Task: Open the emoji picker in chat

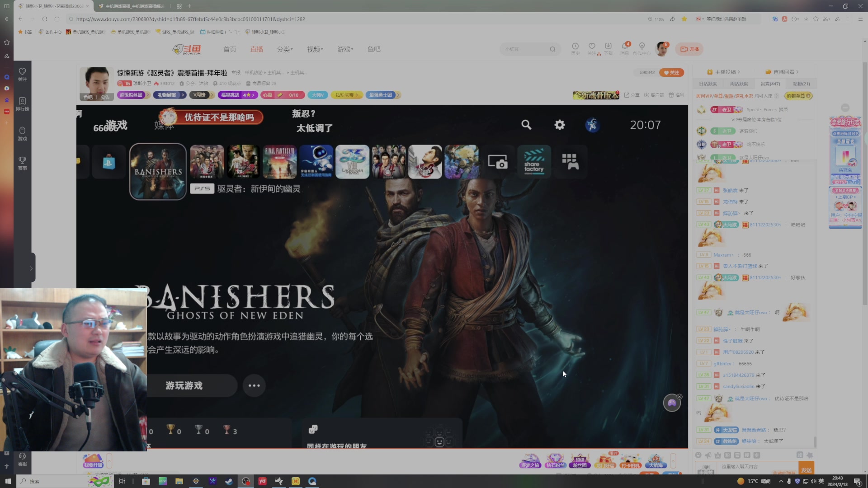Action: 698,455
